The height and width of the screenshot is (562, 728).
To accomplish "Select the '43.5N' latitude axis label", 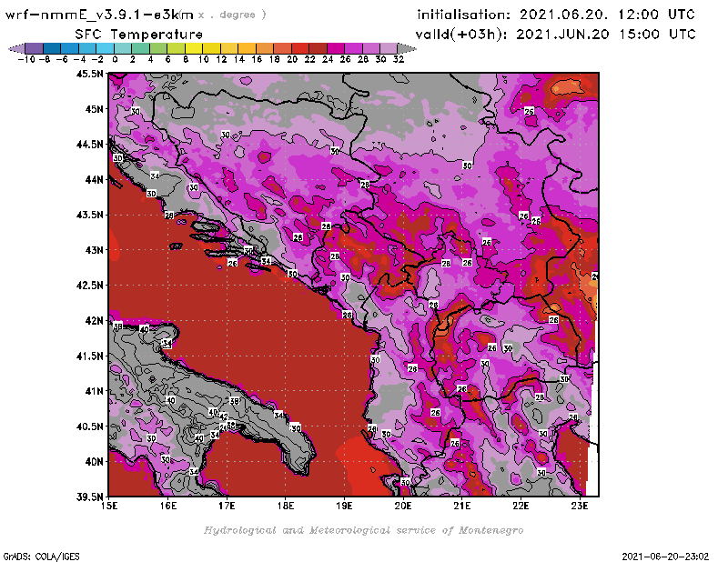I will (90, 215).
